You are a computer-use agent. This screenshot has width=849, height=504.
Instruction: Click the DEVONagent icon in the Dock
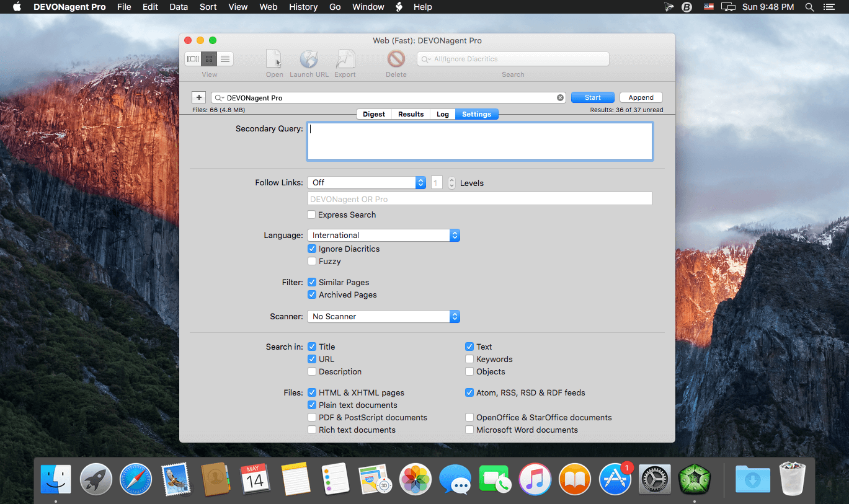(x=695, y=479)
